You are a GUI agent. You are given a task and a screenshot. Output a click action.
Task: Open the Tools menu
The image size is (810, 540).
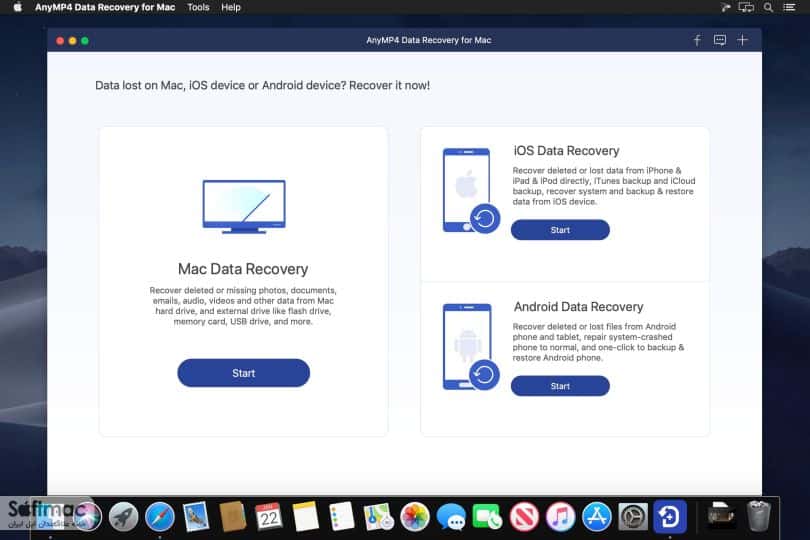[198, 7]
